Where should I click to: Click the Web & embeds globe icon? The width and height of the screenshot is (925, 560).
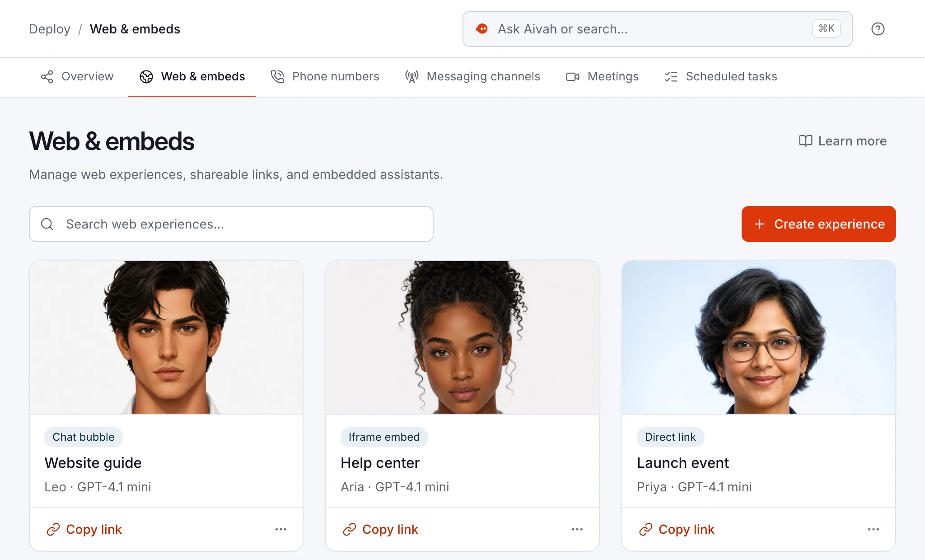[146, 77]
